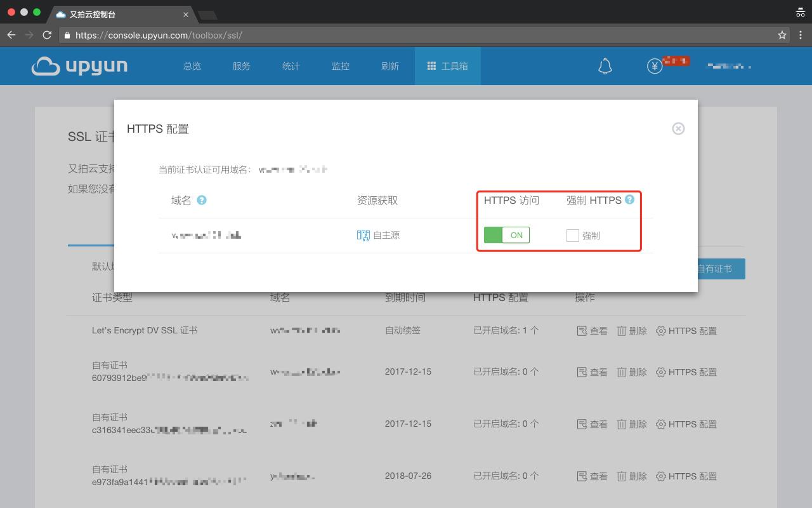Open the 工具箱 menu
This screenshot has height=508, width=812.
447,66
